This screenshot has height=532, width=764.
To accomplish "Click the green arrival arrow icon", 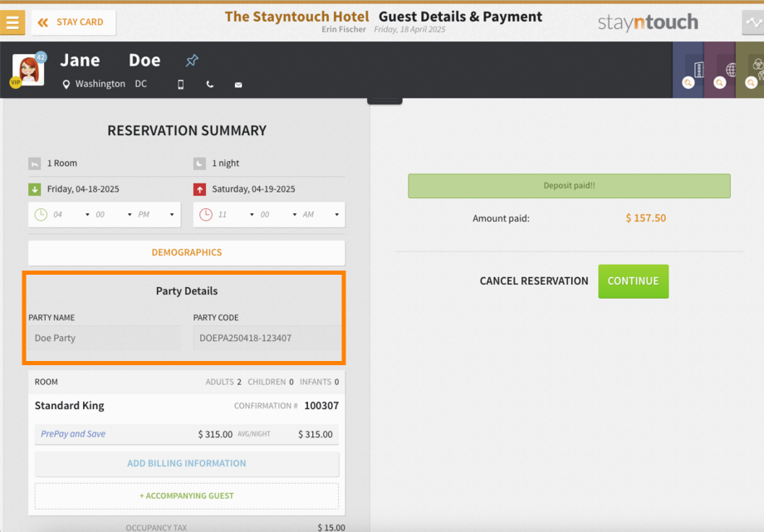I will tap(35, 189).
